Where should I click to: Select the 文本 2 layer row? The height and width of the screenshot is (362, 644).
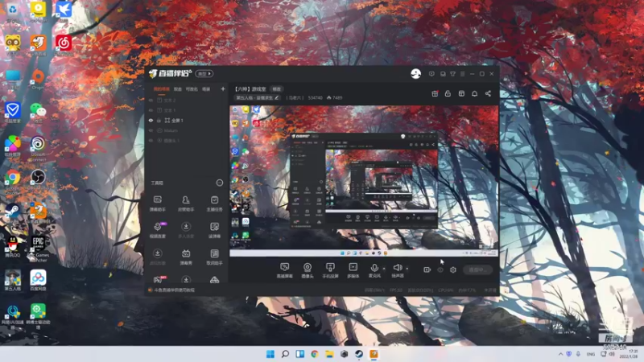tap(187, 100)
